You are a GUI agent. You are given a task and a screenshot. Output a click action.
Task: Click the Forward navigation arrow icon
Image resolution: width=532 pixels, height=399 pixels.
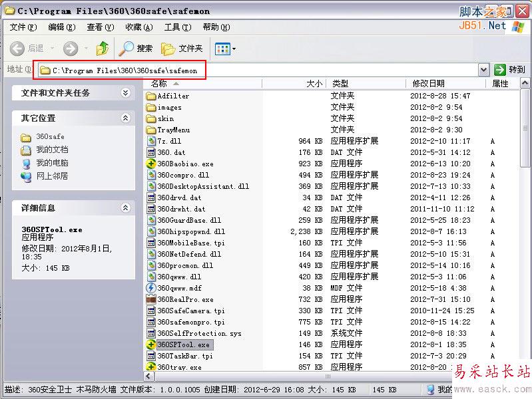tap(70, 49)
